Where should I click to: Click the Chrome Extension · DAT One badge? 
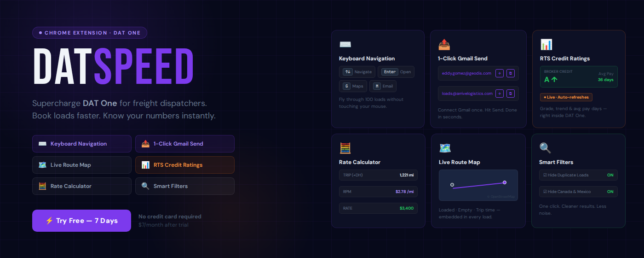[x=90, y=33]
